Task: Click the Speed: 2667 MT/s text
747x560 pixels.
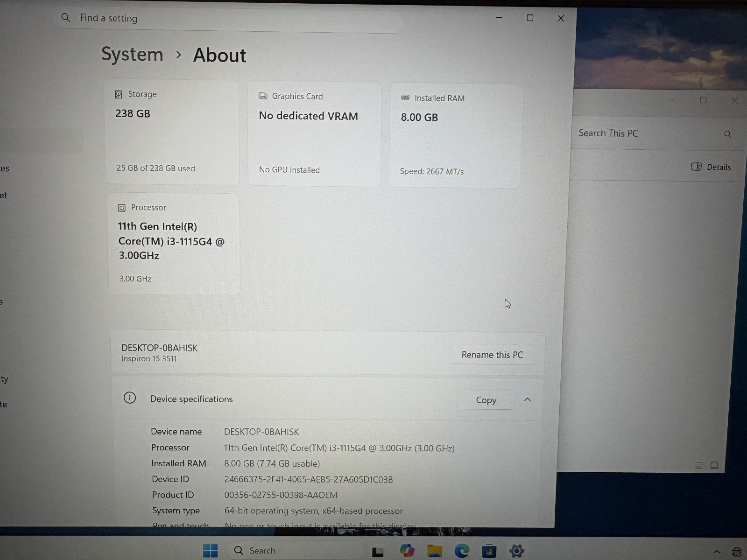Action: pos(432,172)
